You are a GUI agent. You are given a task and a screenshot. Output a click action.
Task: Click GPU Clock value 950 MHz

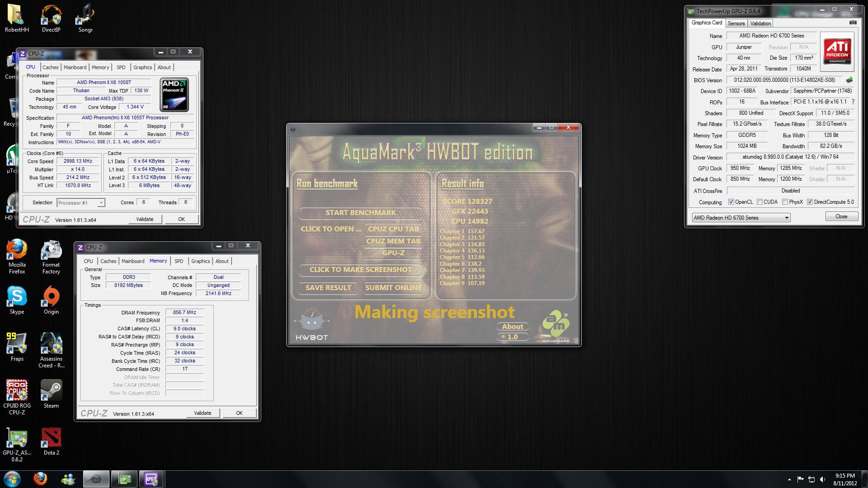(x=740, y=168)
